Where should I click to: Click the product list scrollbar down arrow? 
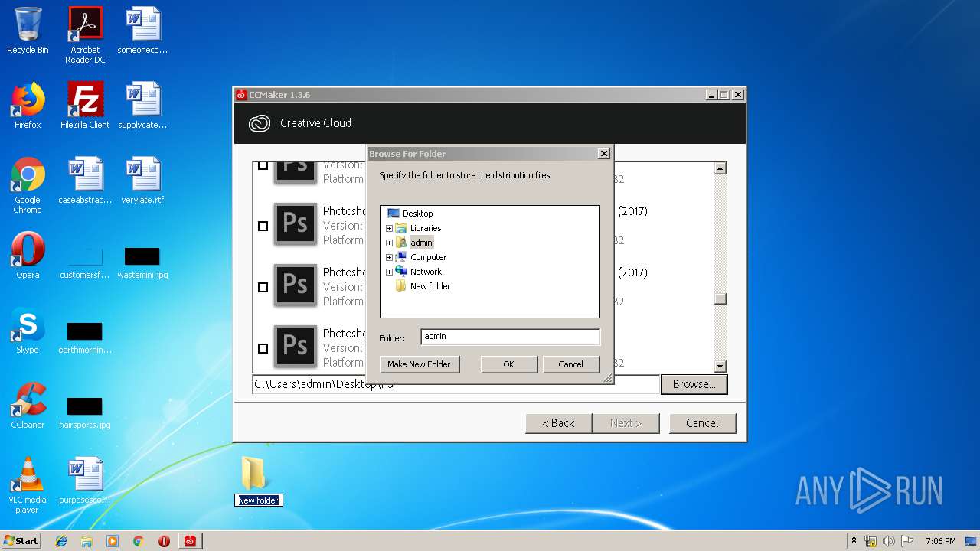[720, 367]
